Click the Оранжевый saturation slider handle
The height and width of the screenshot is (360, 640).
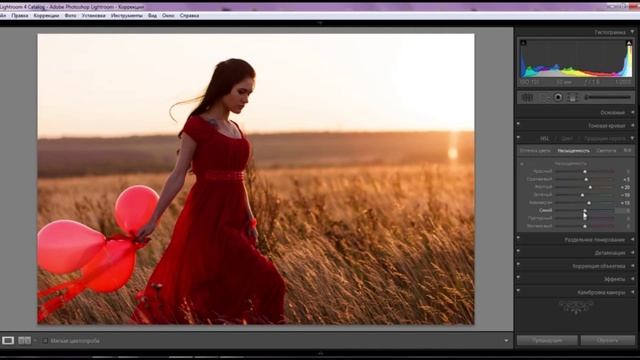coord(586,179)
